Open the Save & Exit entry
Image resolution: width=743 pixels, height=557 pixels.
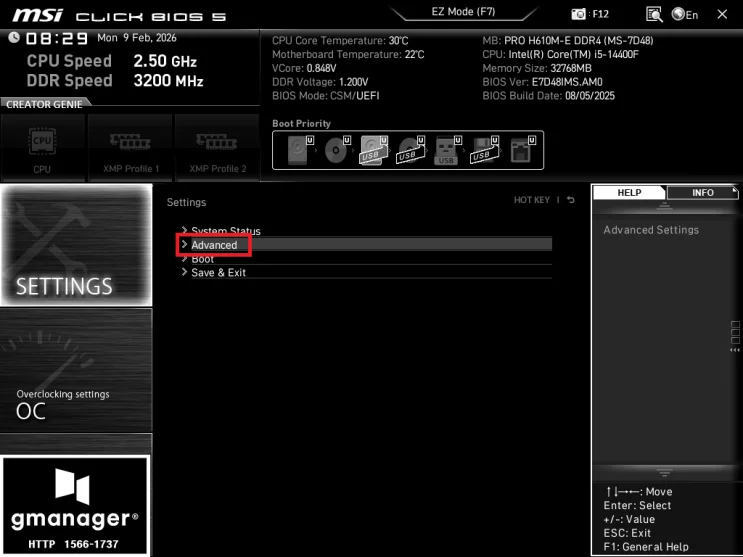click(x=367, y=273)
